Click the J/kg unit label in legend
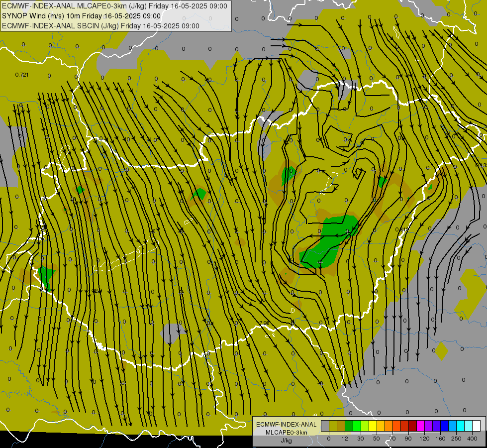 pos(286,441)
